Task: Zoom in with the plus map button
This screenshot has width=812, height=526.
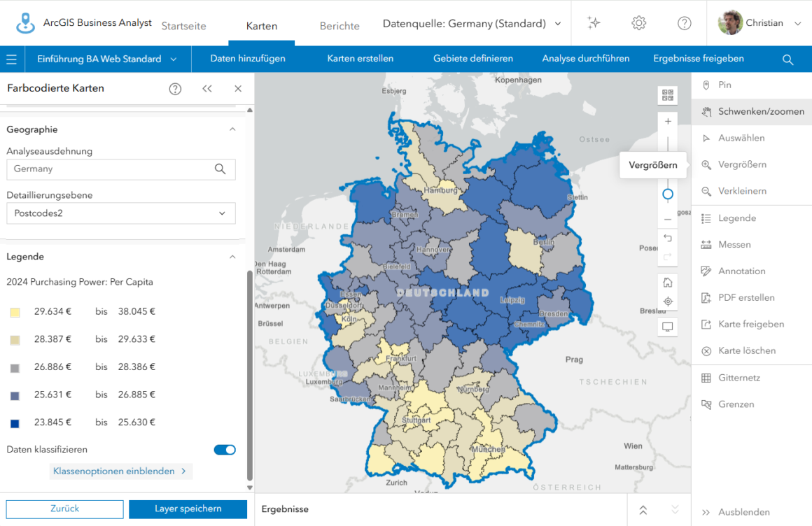Action: 668,121
